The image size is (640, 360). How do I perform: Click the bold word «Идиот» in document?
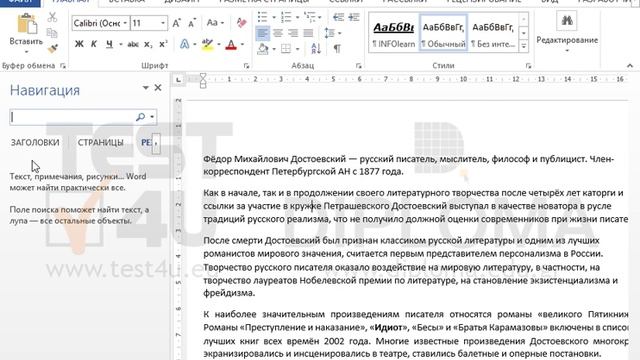coord(388,327)
